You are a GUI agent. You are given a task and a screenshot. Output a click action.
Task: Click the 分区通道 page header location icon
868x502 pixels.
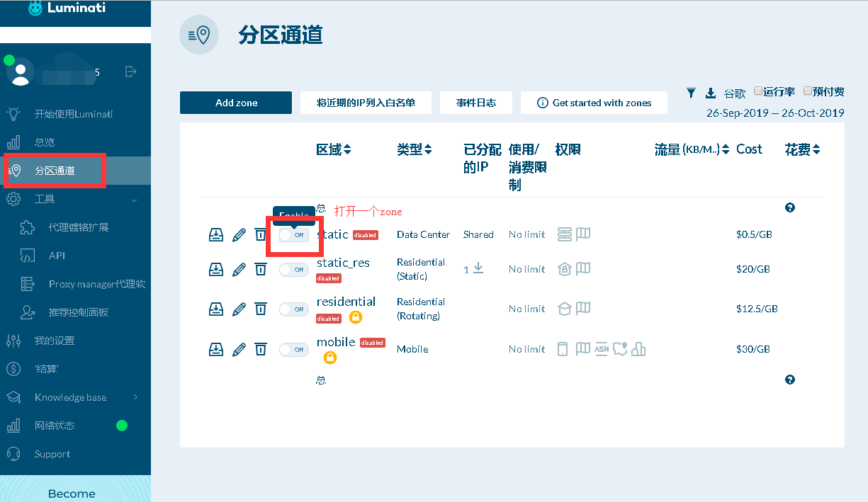coord(199,35)
